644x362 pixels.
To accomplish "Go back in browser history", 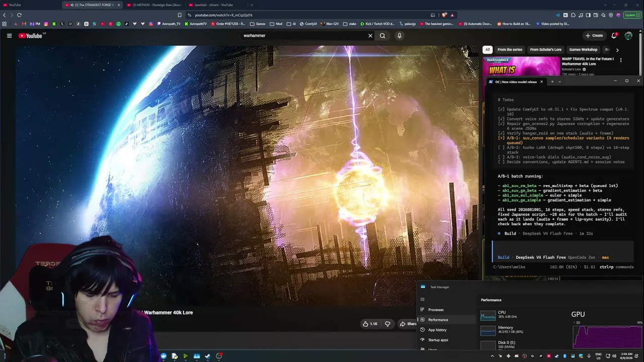I will [5, 15].
